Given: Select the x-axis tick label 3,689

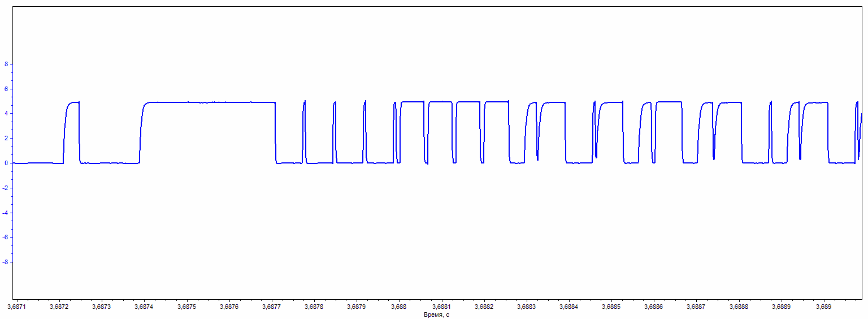Looking at the screenshot, I should (x=823, y=307).
